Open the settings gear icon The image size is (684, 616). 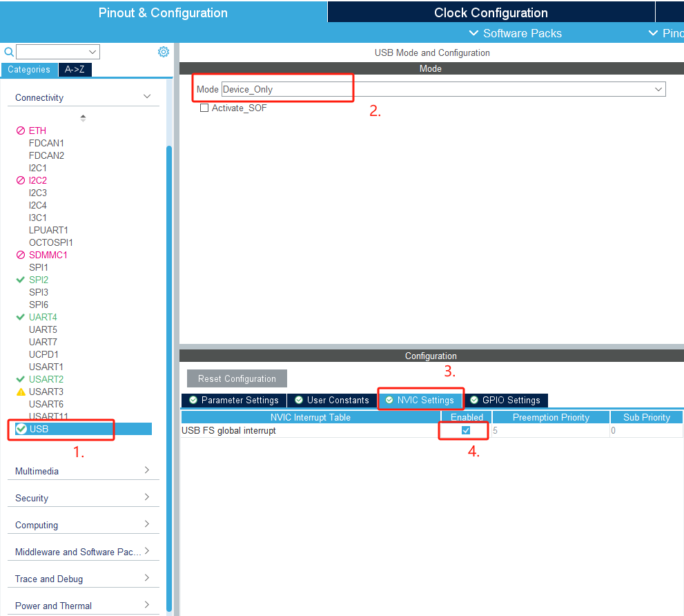[163, 52]
